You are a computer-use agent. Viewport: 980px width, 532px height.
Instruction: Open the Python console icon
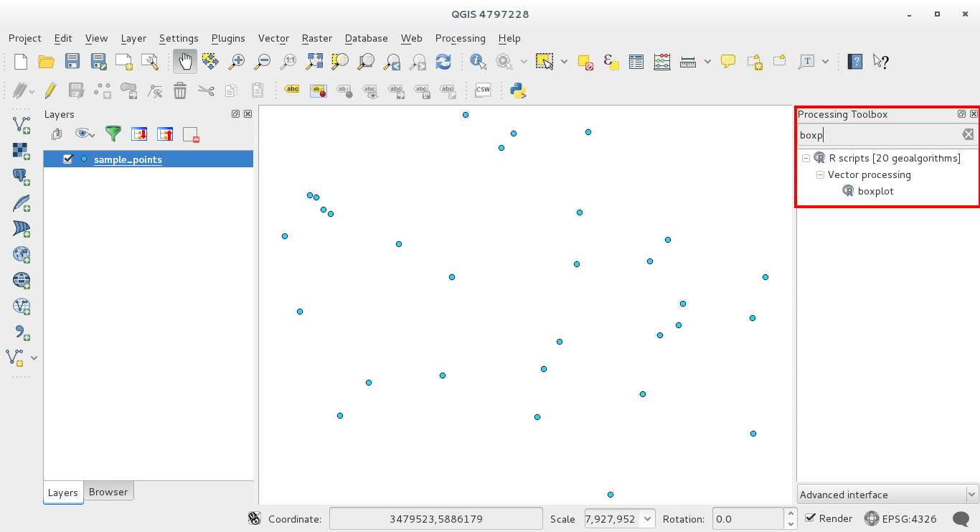coord(518,90)
